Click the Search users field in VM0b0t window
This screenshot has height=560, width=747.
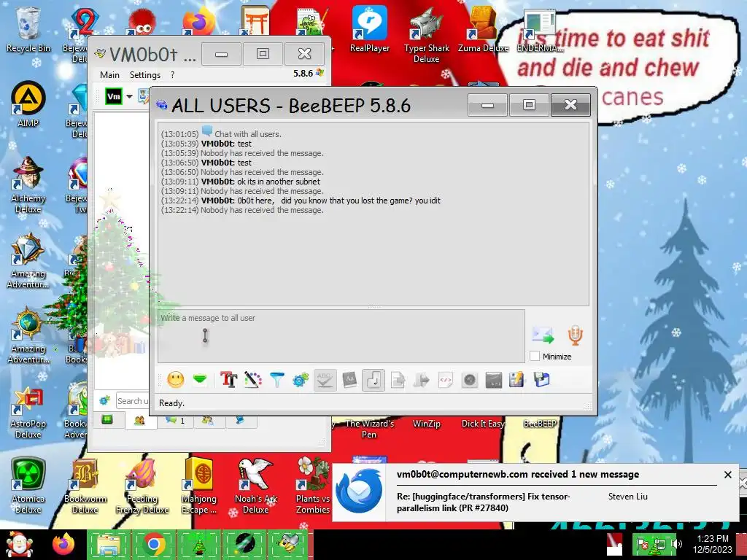click(133, 401)
